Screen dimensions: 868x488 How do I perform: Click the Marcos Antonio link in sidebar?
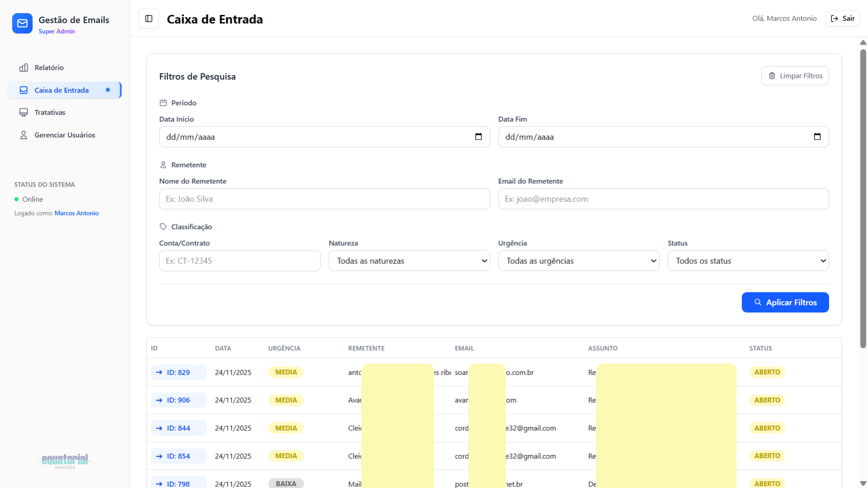pyautogui.click(x=76, y=213)
